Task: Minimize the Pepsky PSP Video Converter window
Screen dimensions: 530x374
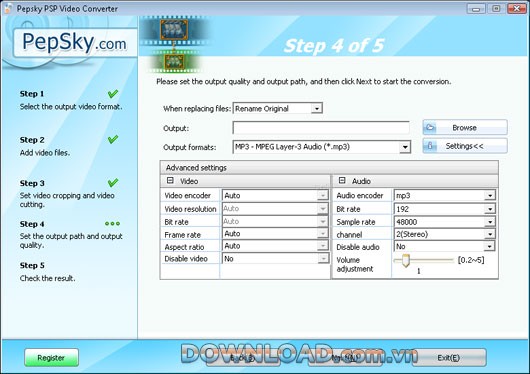Action: [x=476, y=8]
